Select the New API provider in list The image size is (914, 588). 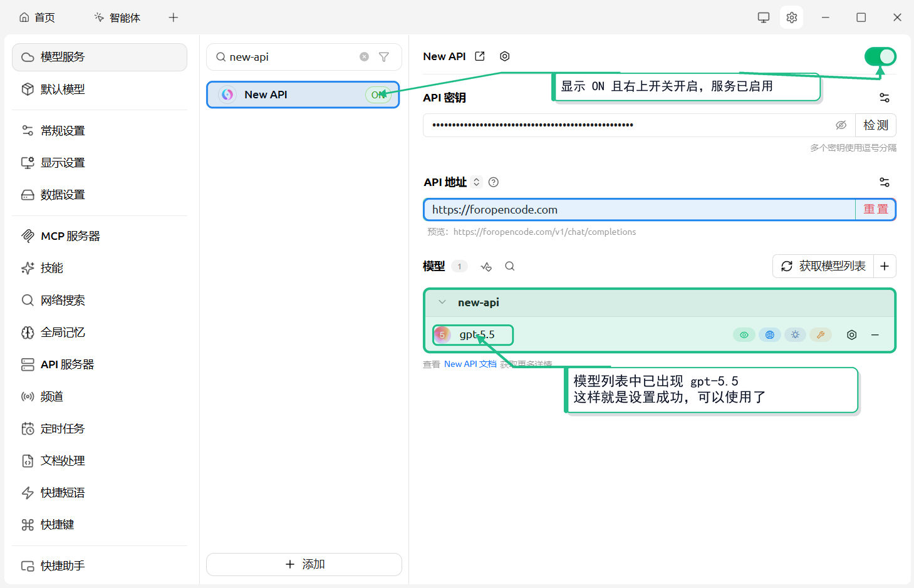click(303, 95)
